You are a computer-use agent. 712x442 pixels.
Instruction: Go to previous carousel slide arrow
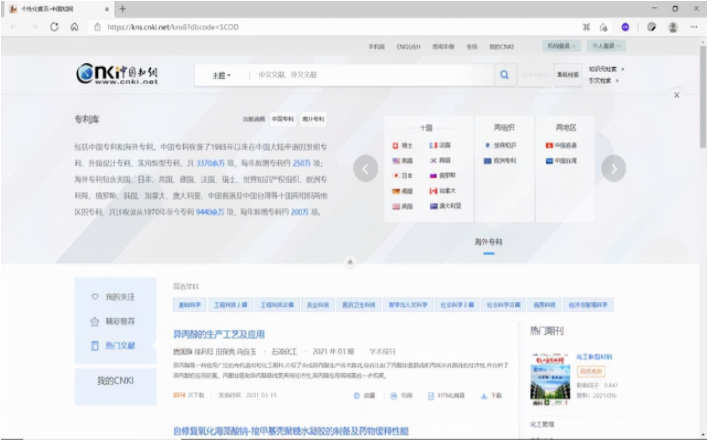click(x=366, y=168)
